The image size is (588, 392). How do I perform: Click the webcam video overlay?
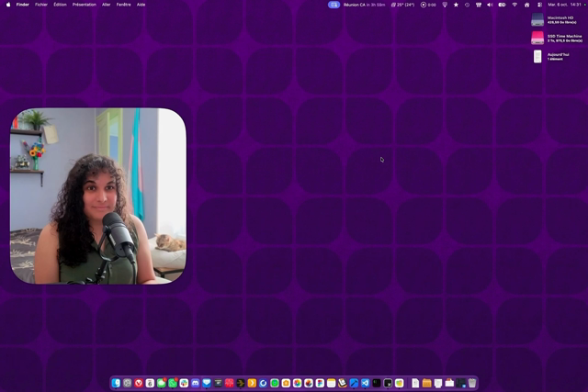98,196
